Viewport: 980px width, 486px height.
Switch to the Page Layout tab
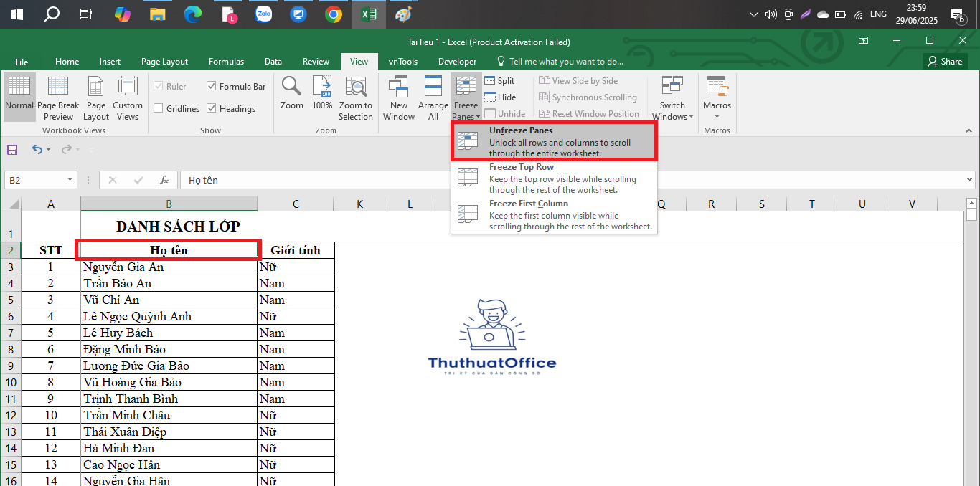[164, 62]
